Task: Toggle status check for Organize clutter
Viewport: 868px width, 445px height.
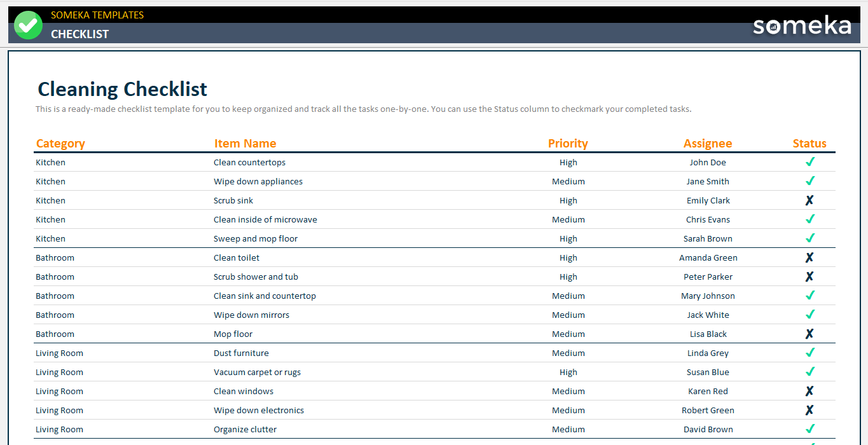Action: click(809, 429)
